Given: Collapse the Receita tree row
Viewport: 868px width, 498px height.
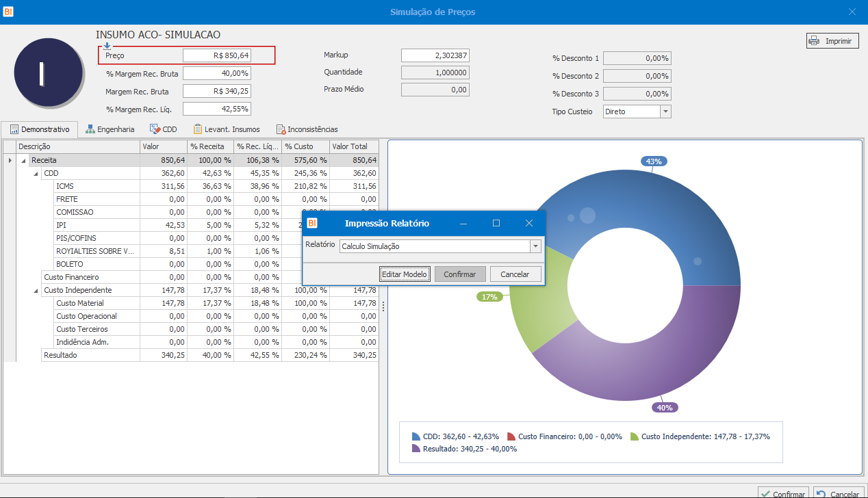Looking at the screenshot, I should pyautogui.click(x=24, y=160).
